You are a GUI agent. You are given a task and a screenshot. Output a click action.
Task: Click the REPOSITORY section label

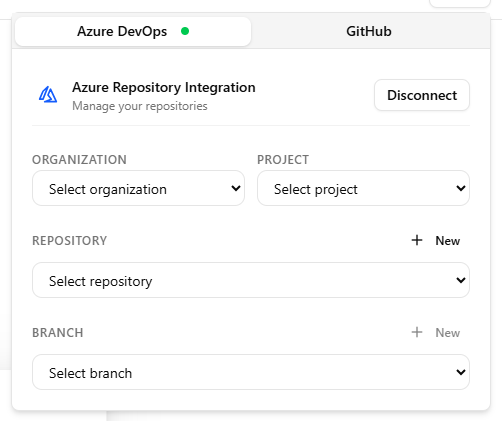pyautogui.click(x=70, y=241)
